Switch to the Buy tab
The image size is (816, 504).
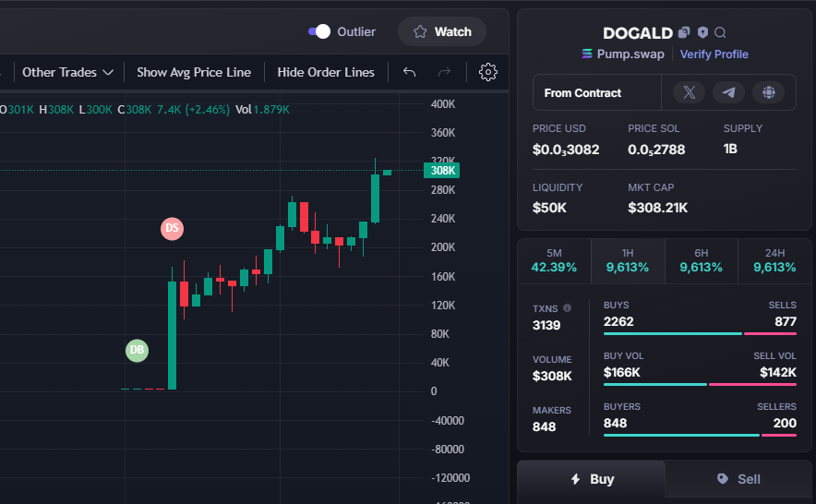(591, 479)
